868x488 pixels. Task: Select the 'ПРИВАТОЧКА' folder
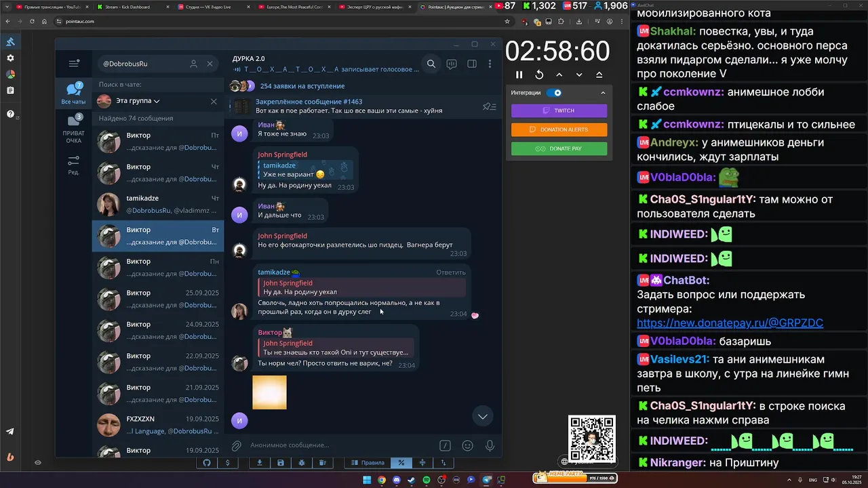coord(73,129)
